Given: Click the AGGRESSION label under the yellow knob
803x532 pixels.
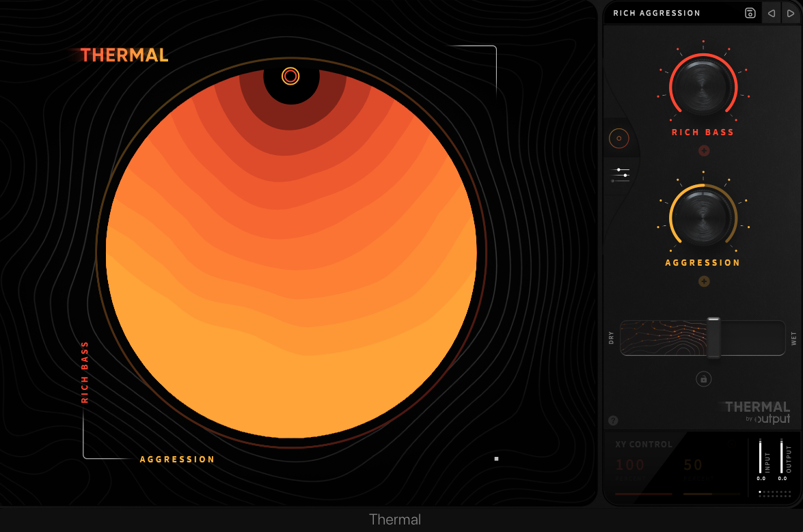Looking at the screenshot, I should (x=703, y=263).
